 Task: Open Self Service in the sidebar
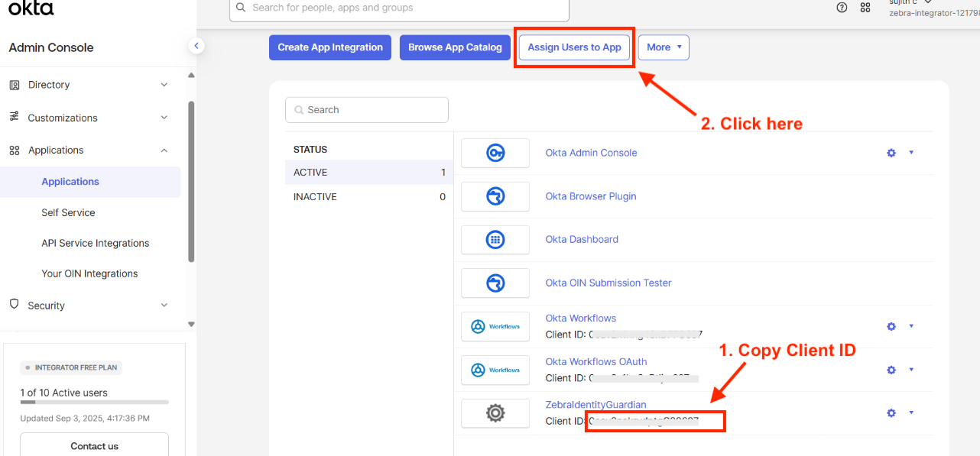point(68,212)
